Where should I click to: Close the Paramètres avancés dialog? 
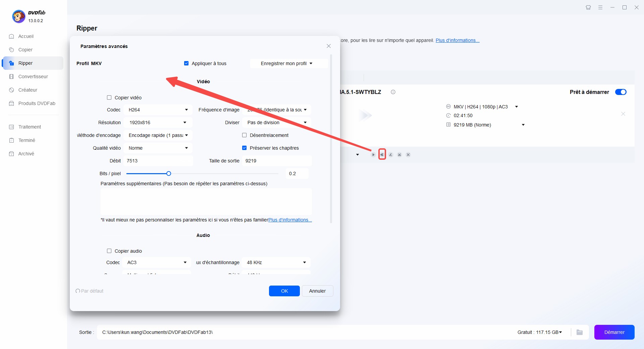pyautogui.click(x=329, y=46)
